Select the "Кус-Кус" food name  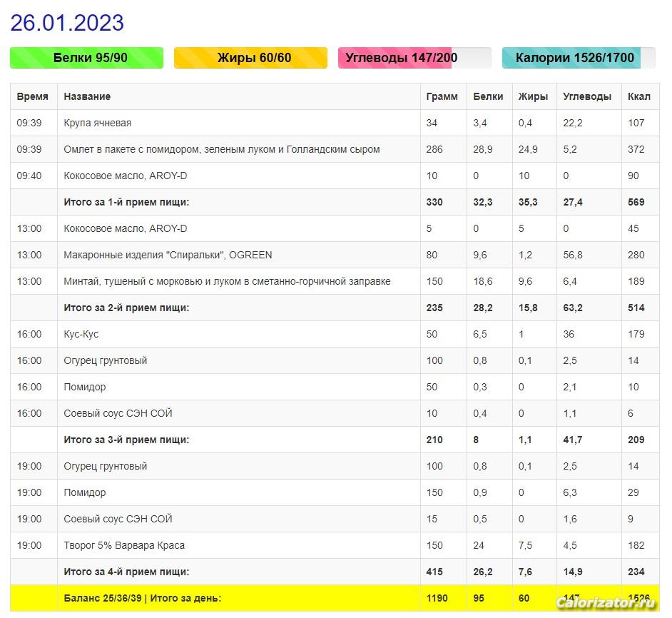(81, 334)
